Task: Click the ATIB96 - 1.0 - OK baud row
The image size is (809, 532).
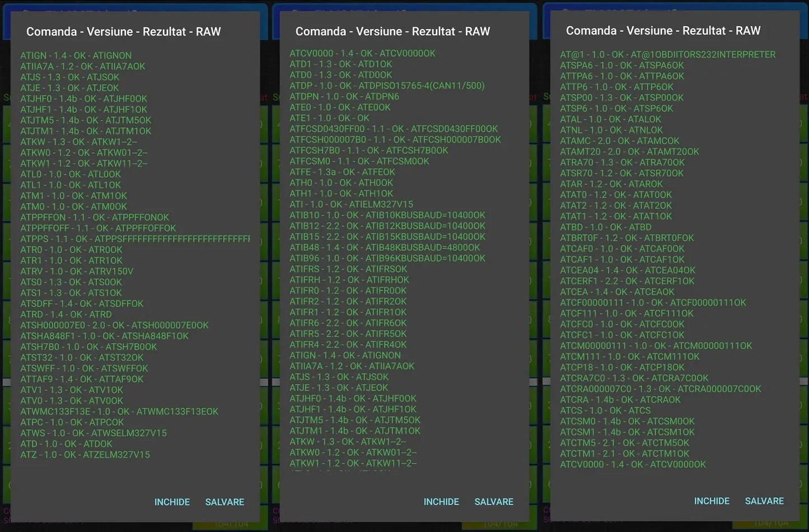Action: (387, 258)
